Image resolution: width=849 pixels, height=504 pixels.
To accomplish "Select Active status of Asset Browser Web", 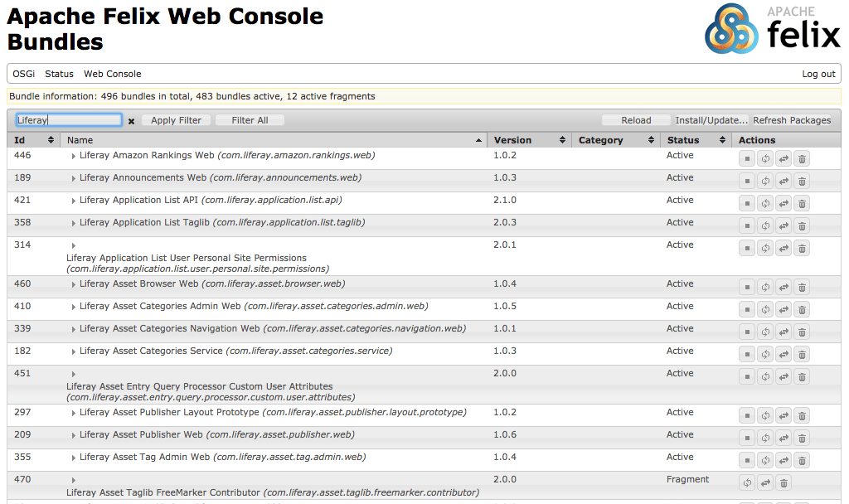I will [680, 283].
